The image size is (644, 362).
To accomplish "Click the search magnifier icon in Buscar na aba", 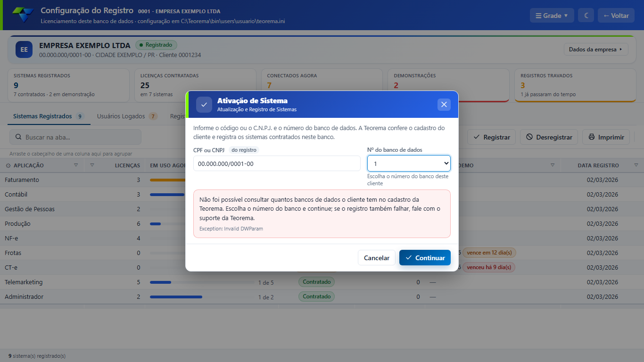I will pyautogui.click(x=18, y=137).
